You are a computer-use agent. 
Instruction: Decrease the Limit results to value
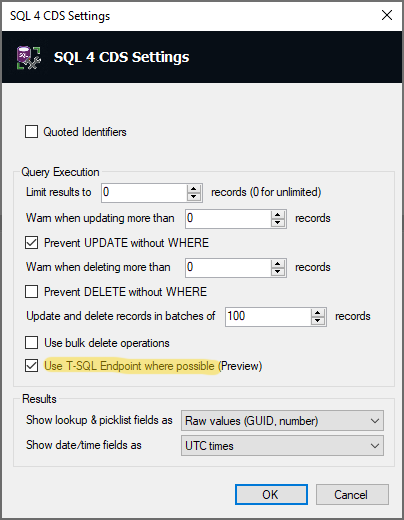pyautogui.click(x=194, y=197)
